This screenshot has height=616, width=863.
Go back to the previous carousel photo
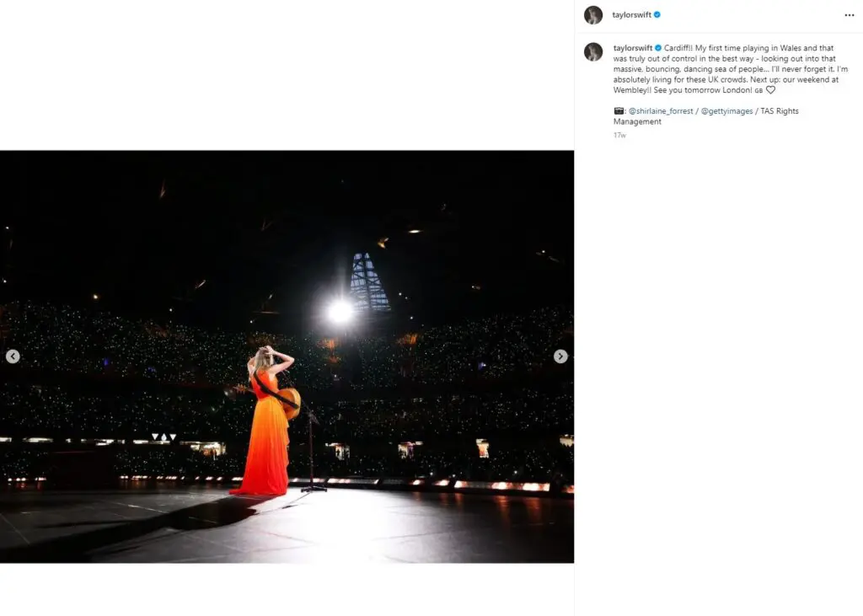[x=13, y=356]
